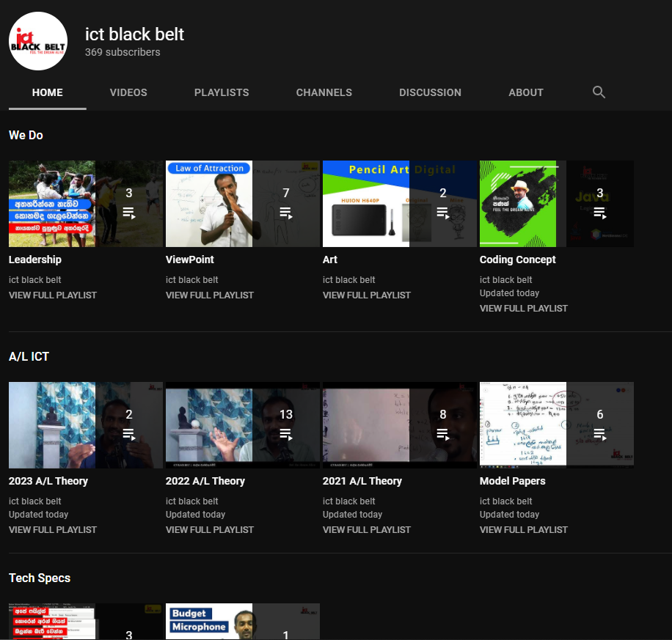Click the 2022 A/L Theory title
672x640 pixels.
point(205,481)
